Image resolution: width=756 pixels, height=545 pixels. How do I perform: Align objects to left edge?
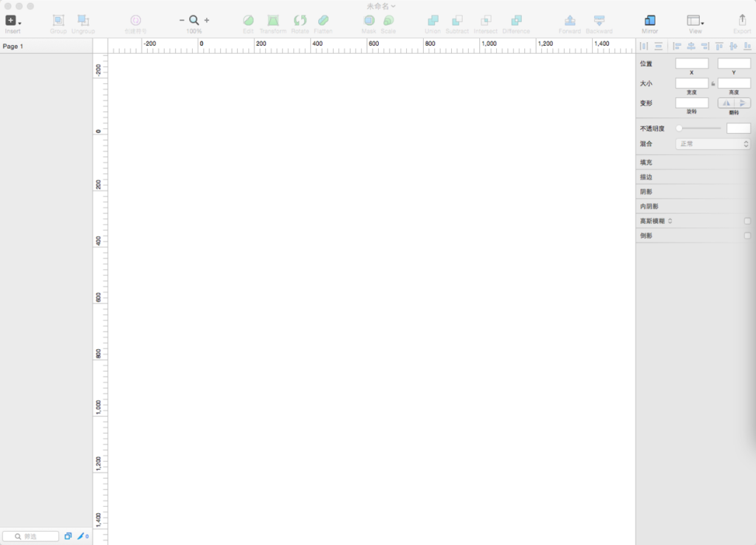pyautogui.click(x=677, y=47)
